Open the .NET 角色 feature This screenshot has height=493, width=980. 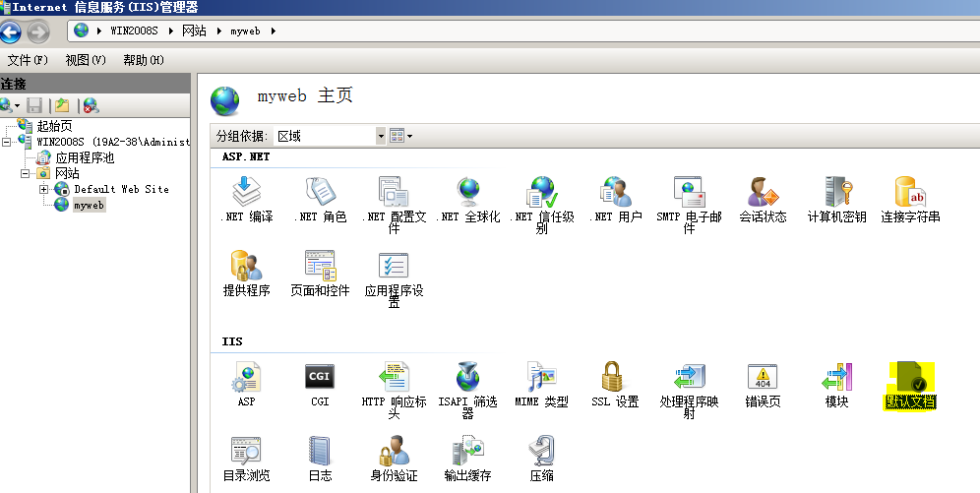(320, 200)
